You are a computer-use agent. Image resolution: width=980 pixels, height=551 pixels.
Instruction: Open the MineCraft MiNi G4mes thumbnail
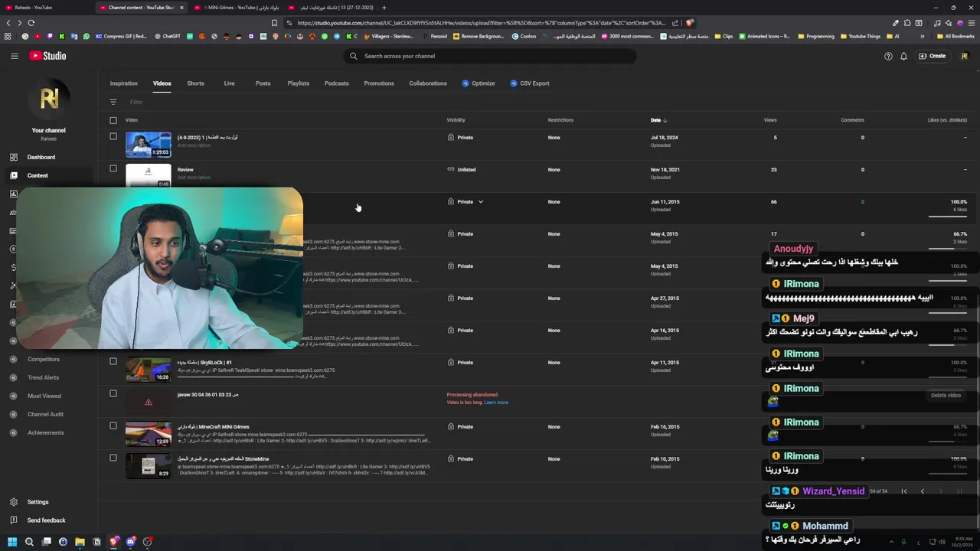click(149, 434)
